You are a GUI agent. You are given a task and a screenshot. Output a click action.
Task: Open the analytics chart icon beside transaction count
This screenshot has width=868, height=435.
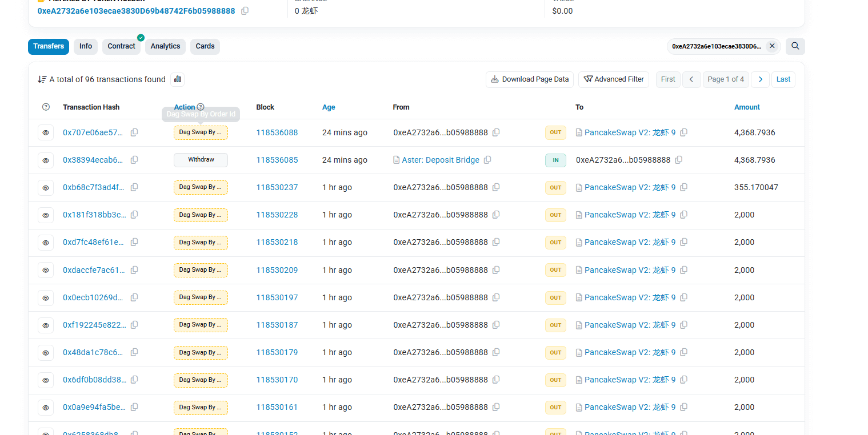click(177, 79)
